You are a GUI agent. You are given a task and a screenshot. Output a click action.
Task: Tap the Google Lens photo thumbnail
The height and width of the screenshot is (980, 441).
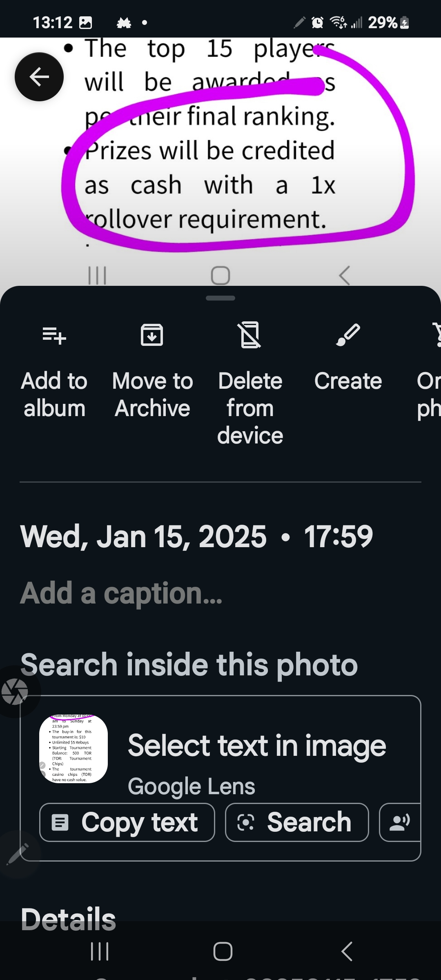coord(73,749)
